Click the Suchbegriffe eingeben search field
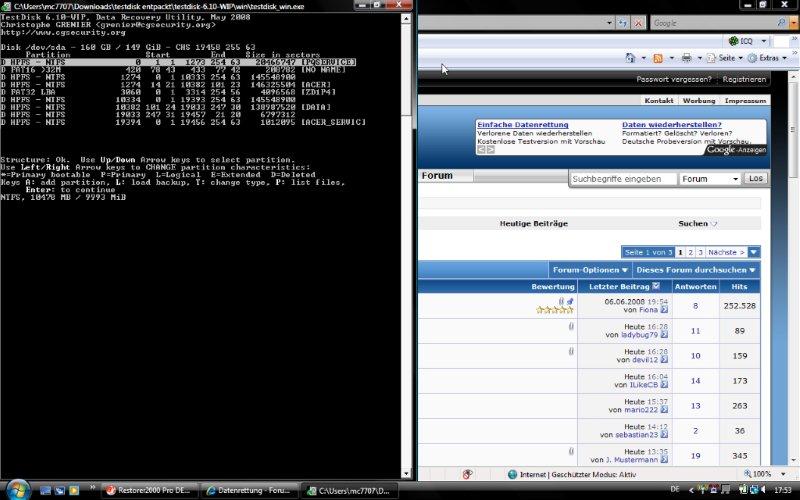 [623, 179]
